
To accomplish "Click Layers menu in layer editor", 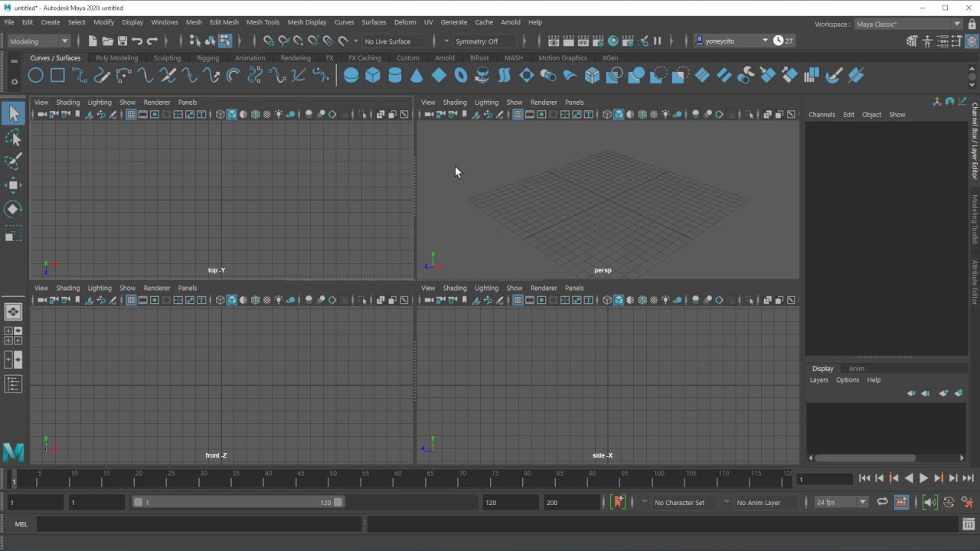I will (819, 380).
